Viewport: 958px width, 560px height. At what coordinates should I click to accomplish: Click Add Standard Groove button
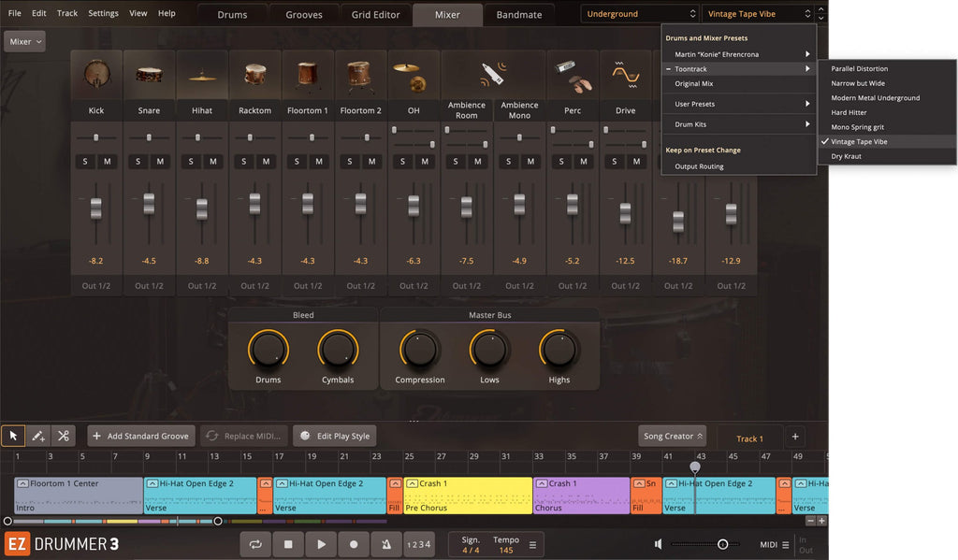coord(141,436)
